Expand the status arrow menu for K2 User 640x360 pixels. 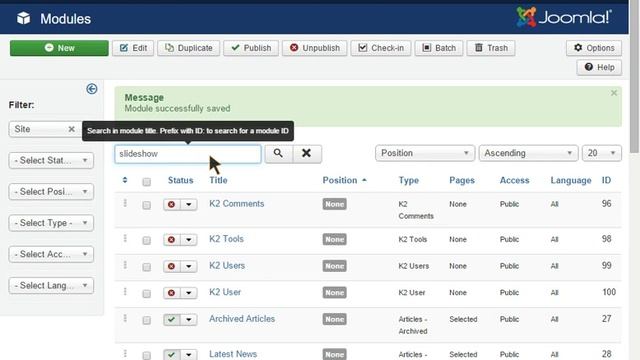click(x=189, y=293)
